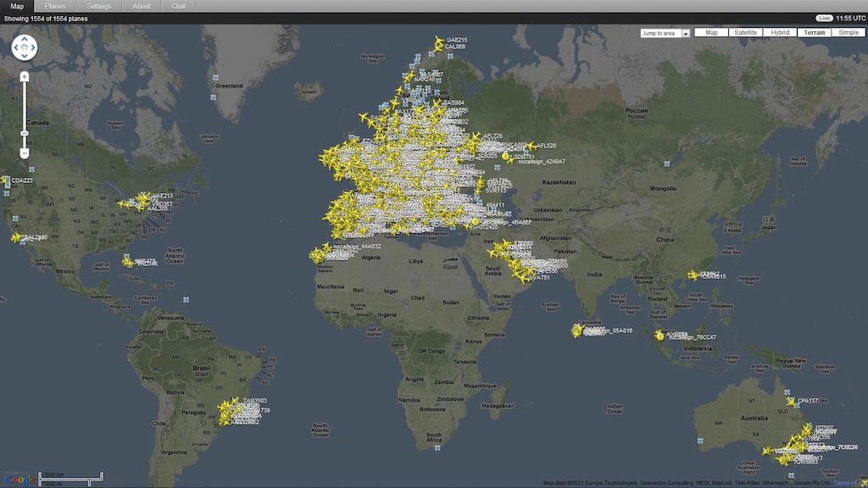Select plane UAE215 near Norway

click(x=439, y=41)
